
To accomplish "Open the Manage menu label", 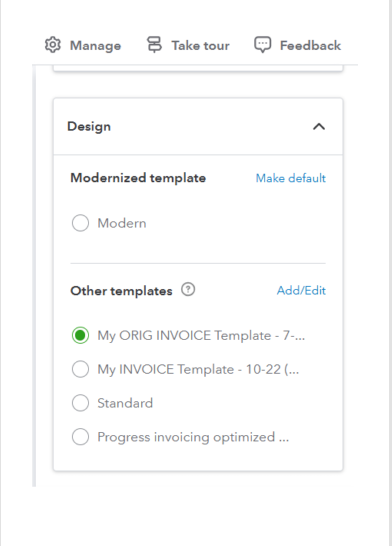I will [95, 46].
